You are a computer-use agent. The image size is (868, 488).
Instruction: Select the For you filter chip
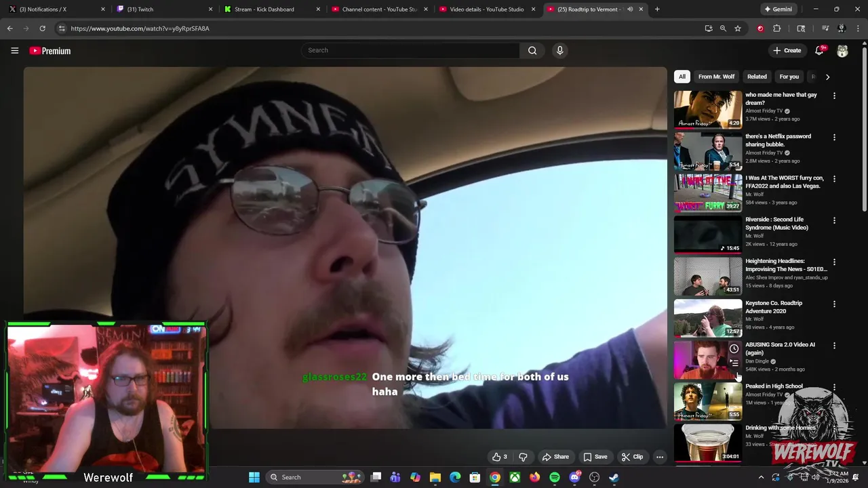[x=789, y=77]
